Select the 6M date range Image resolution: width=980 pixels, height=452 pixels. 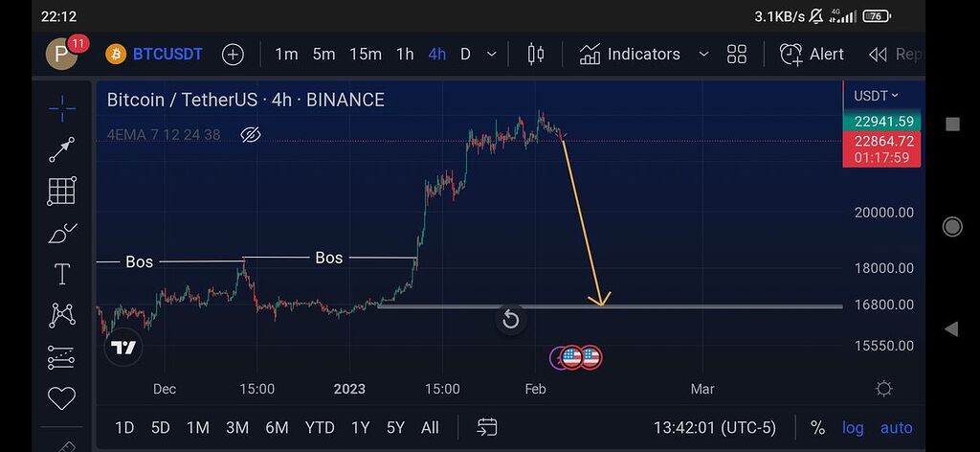[x=277, y=427]
